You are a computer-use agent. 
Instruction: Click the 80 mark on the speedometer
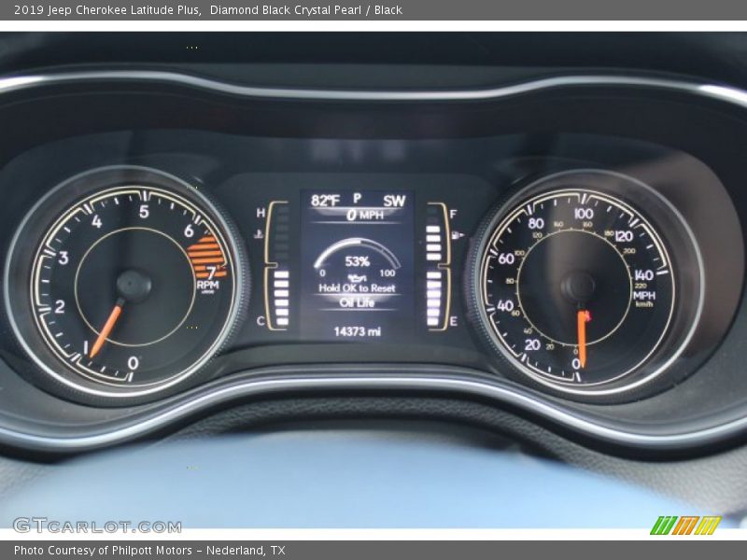[536, 223]
